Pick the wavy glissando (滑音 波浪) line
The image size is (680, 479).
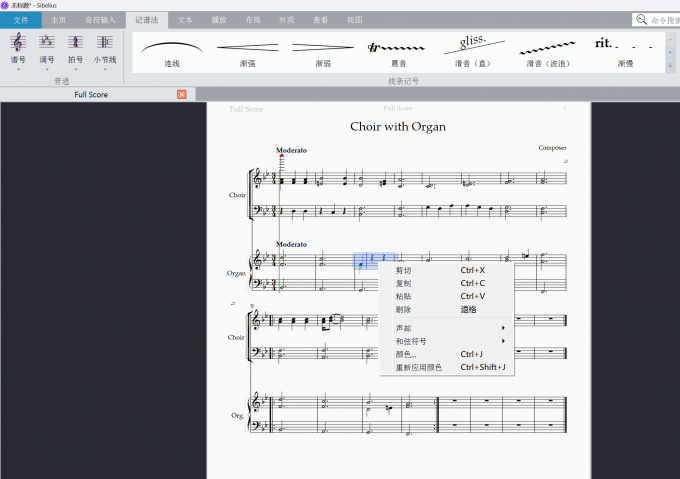[x=549, y=51]
